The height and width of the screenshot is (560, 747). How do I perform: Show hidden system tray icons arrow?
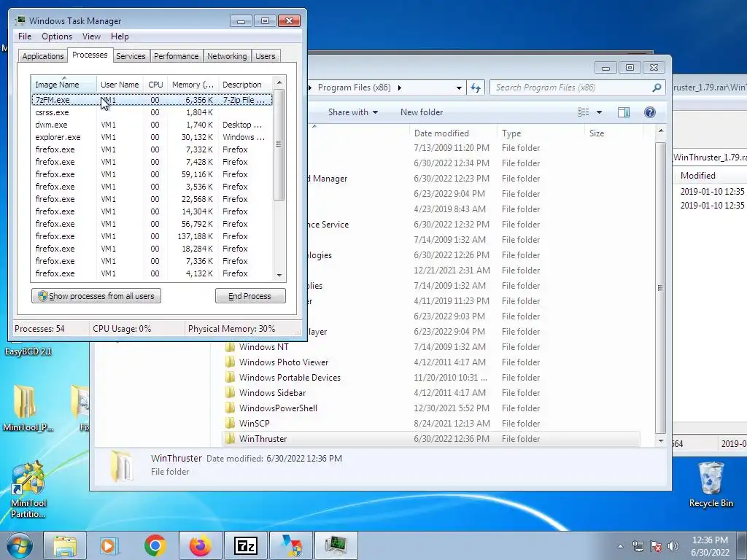pos(620,547)
